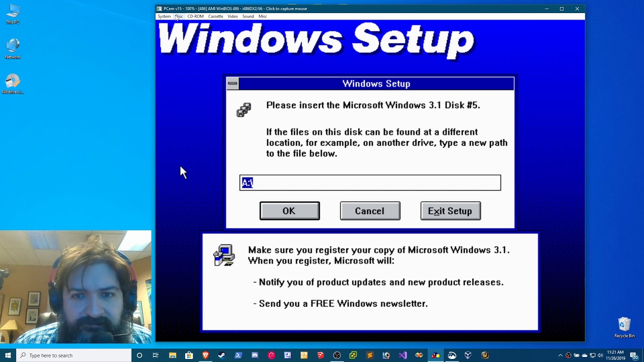644x362 pixels.
Task: Open Debian swirl icon on taskbar
Action: (271, 355)
